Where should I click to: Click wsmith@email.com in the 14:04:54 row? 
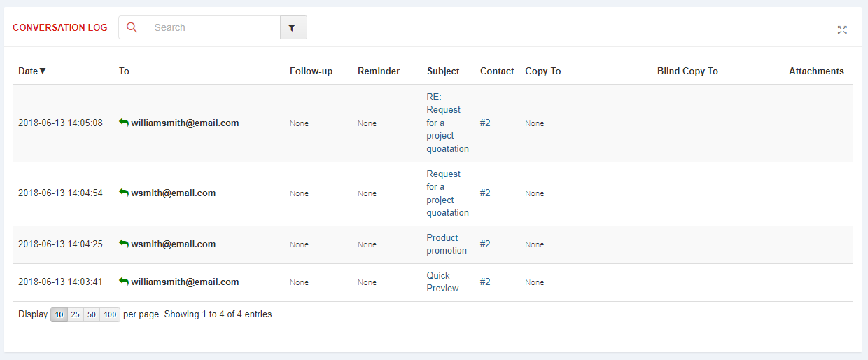pyautogui.click(x=174, y=193)
